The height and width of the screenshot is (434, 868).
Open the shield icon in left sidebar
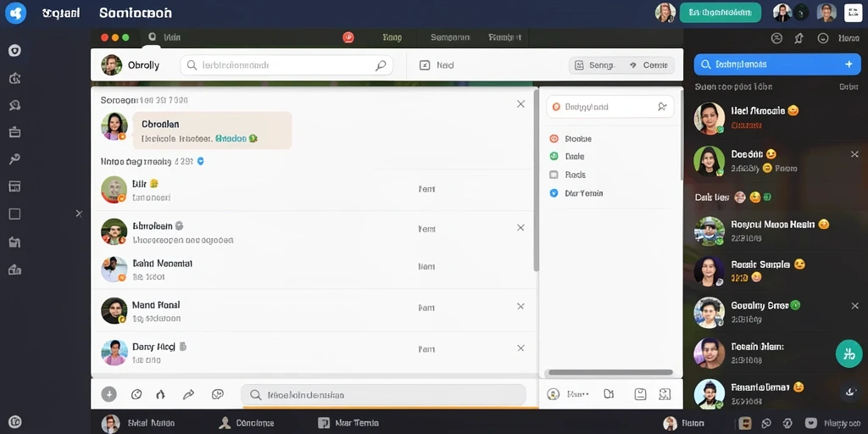15,52
